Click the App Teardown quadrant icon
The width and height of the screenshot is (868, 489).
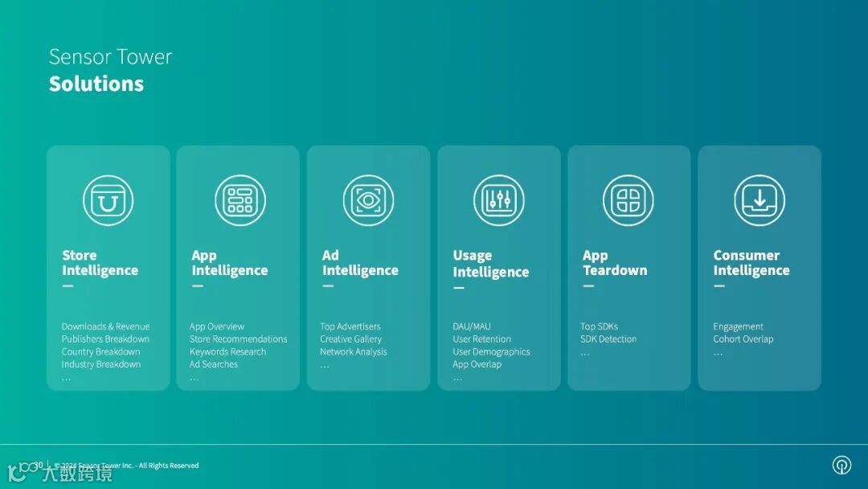click(x=628, y=200)
